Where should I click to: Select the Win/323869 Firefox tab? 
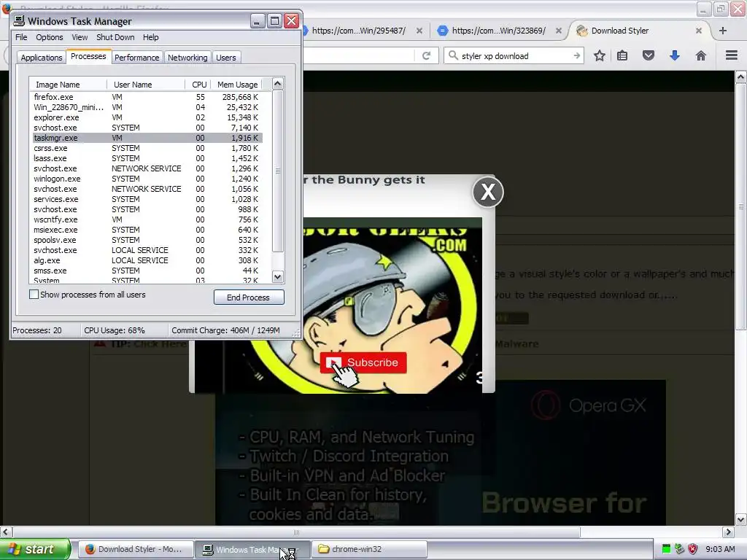coord(498,31)
